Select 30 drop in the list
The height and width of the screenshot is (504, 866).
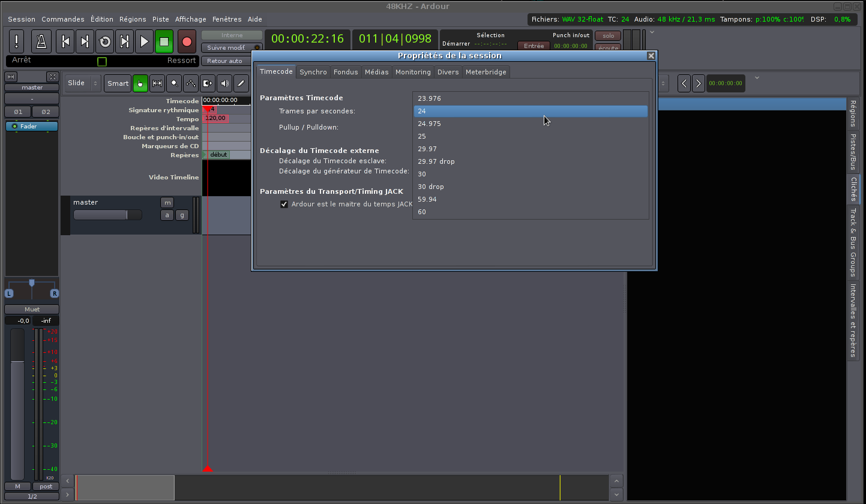pyautogui.click(x=531, y=187)
